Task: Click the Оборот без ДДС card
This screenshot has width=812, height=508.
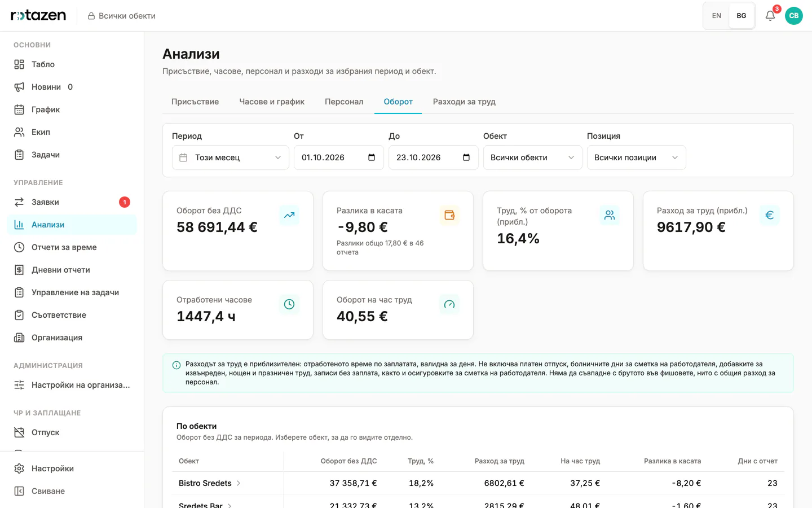Action: point(238,231)
